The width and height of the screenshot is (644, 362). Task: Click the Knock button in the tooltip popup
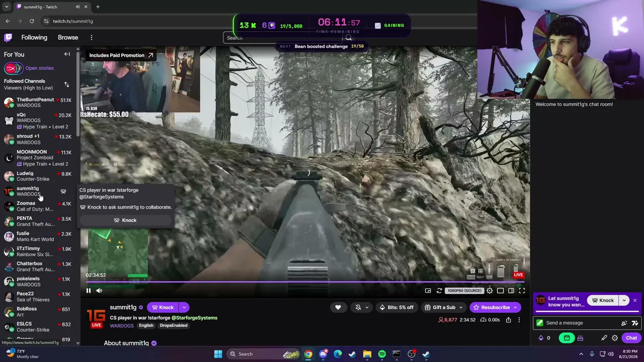pos(125,220)
